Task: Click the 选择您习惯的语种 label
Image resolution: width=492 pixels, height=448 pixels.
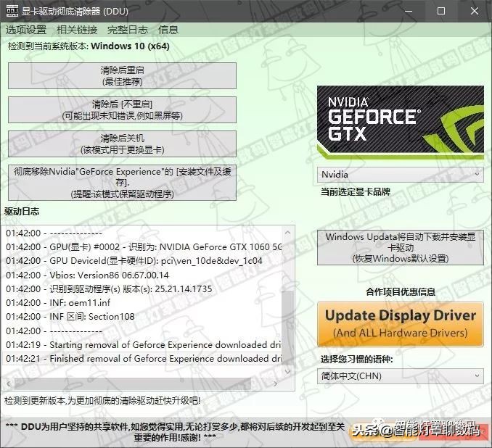Action: (x=356, y=359)
